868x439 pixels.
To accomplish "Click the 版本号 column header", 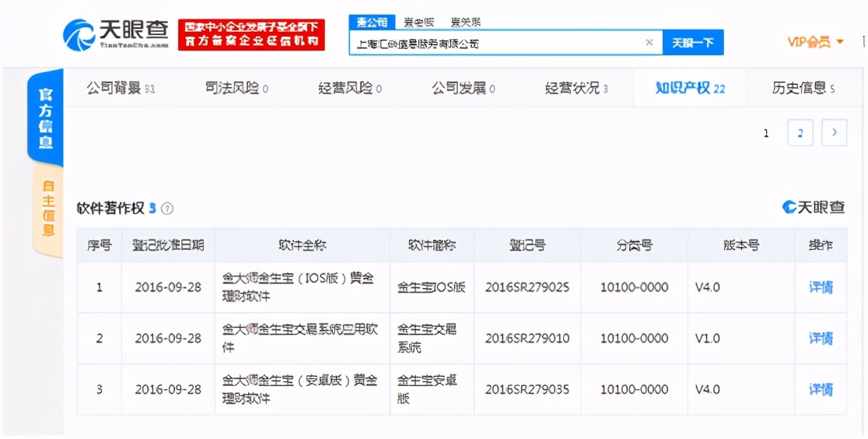I will (740, 245).
